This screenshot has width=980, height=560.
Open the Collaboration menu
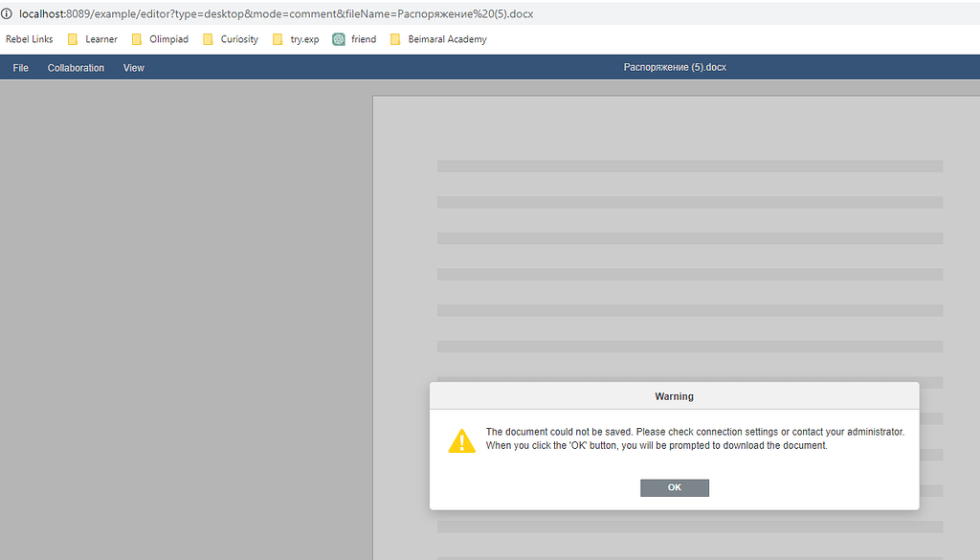76,67
